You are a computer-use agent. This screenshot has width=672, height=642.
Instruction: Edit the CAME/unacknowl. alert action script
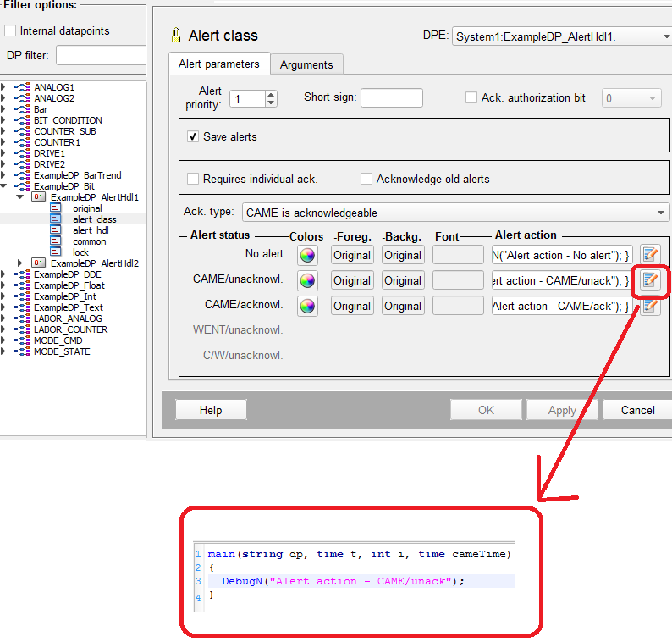[649, 280]
